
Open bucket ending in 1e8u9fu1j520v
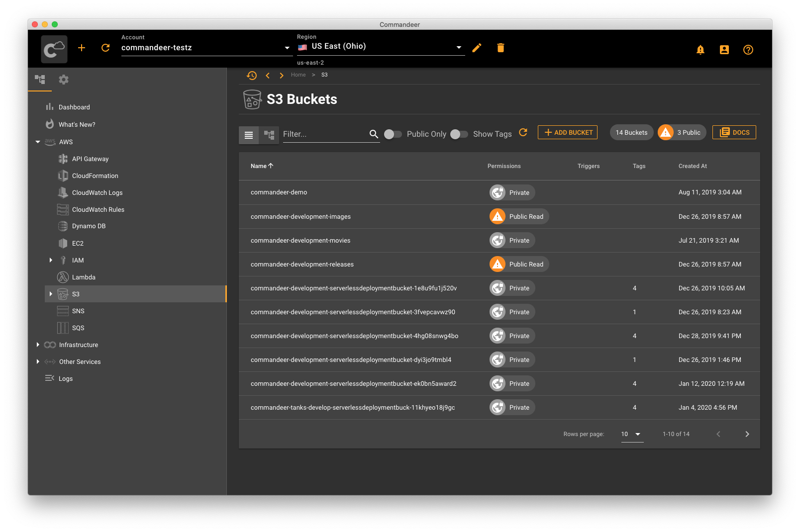(354, 288)
